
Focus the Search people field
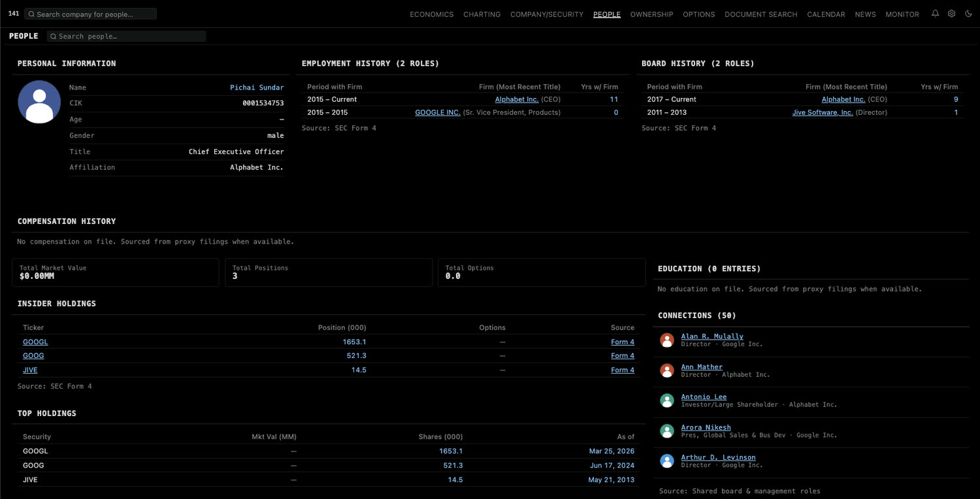(x=126, y=37)
